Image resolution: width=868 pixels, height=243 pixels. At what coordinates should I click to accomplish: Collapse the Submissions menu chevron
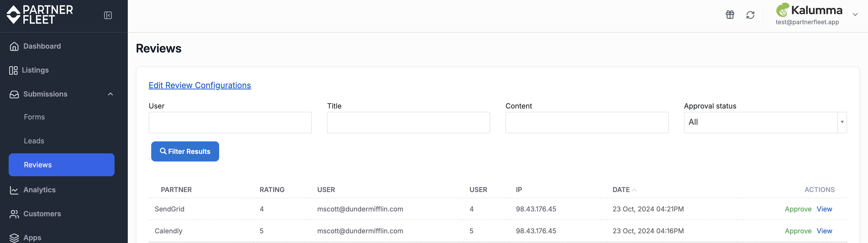pyautogui.click(x=110, y=94)
